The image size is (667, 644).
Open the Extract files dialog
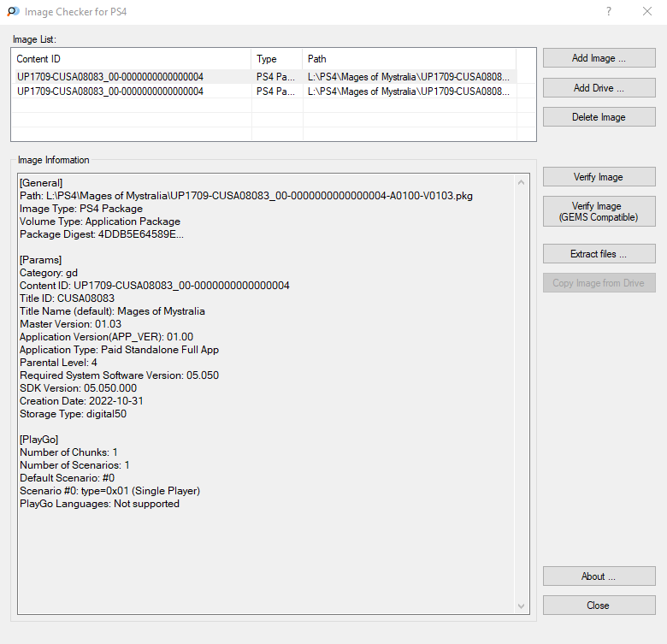(x=599, y=254)
